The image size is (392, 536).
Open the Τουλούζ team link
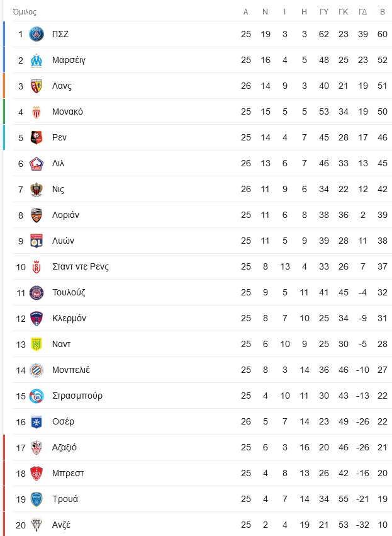pyautogui.click(x=69, y=293)
